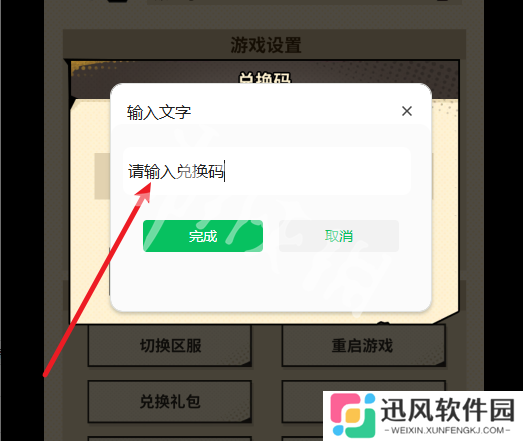Image resolution: width=523 pixels, height=441 pixels.
Task: Open the WEIXIN.XUNFENGKJ.COM watermark link
Action: (x=447, y=430)
